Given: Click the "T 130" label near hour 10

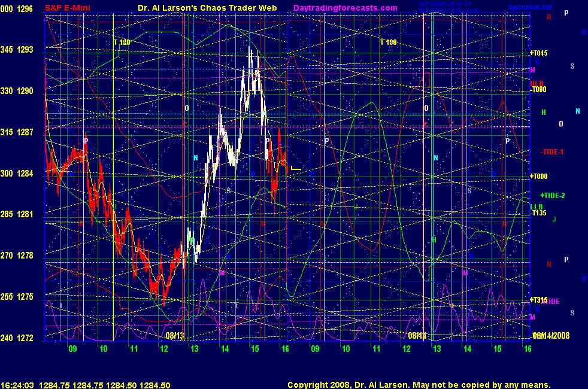Looking at the screenshot, I should [x=122, y=42].
